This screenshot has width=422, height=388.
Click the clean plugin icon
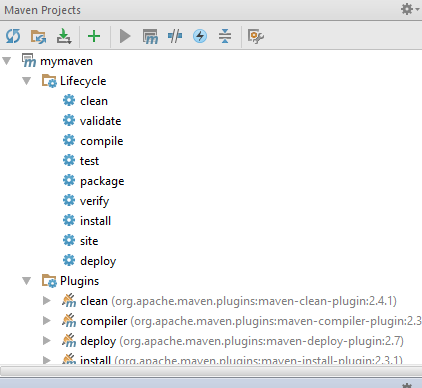[69, 300]
